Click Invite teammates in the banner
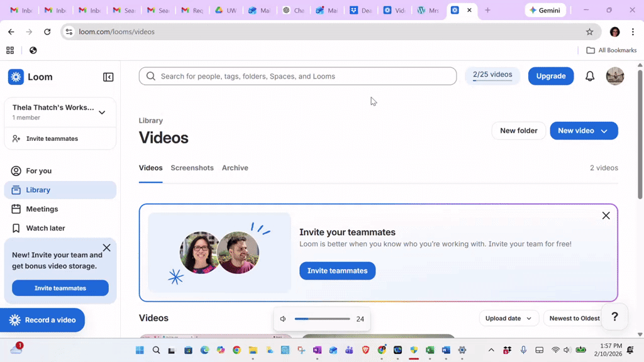Image resolution: width=644 pixels, height=362 pixels. point(337,271)
